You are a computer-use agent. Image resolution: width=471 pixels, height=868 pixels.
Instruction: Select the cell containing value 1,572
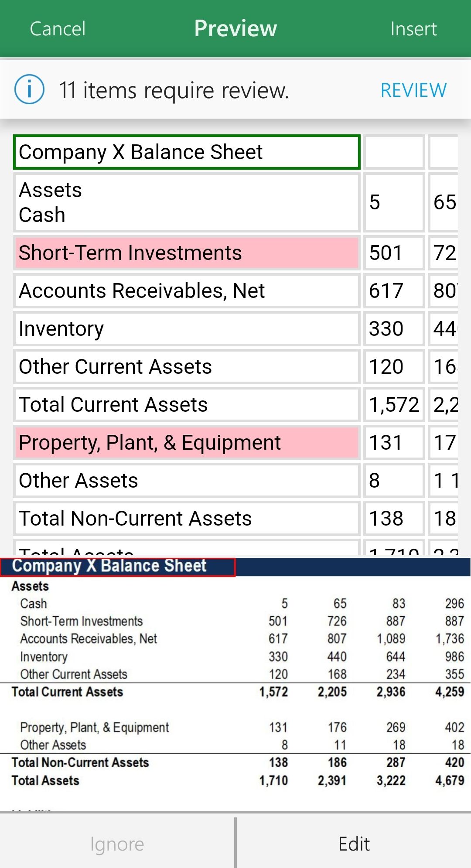pos(393,404)
